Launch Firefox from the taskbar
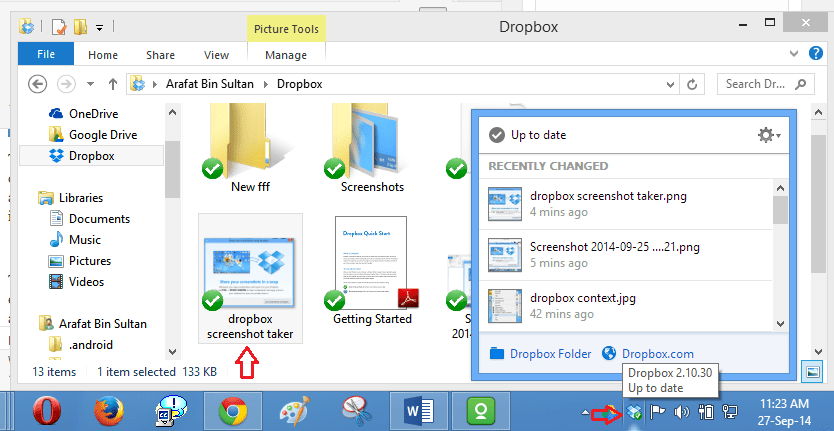The height and width of the screenshot is (431, 834). (109, 412)
